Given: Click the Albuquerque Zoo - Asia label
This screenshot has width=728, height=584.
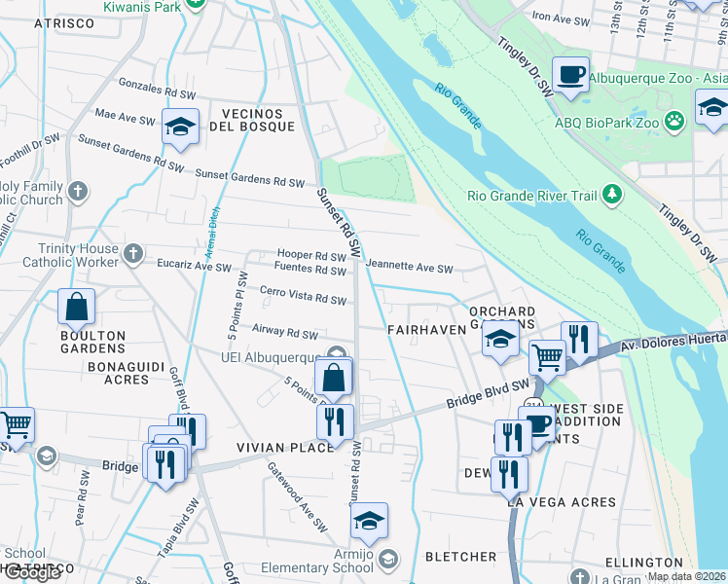Looking at the screenshot, I should (x=658, y=78).
